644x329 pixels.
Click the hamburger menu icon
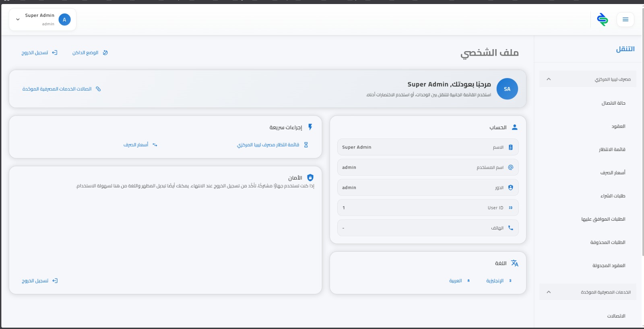pyautogui.click(x=625, y=19)
